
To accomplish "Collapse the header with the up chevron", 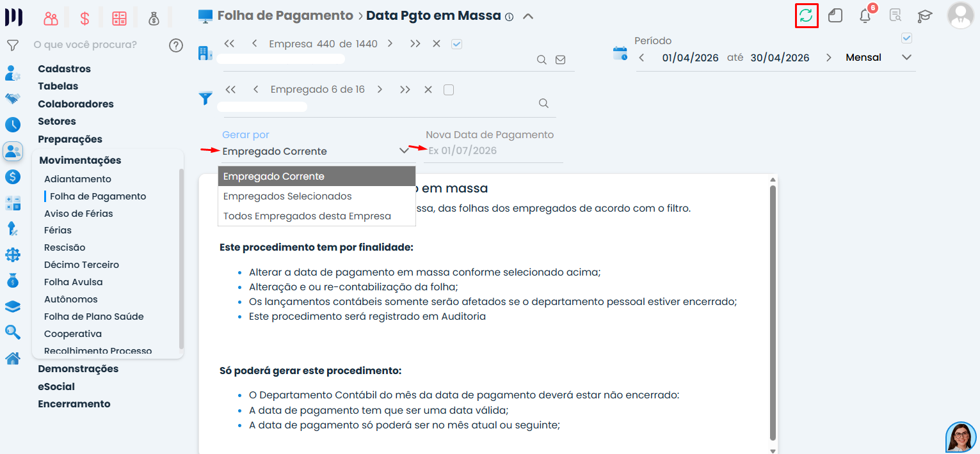I will [x=528, y=17].
